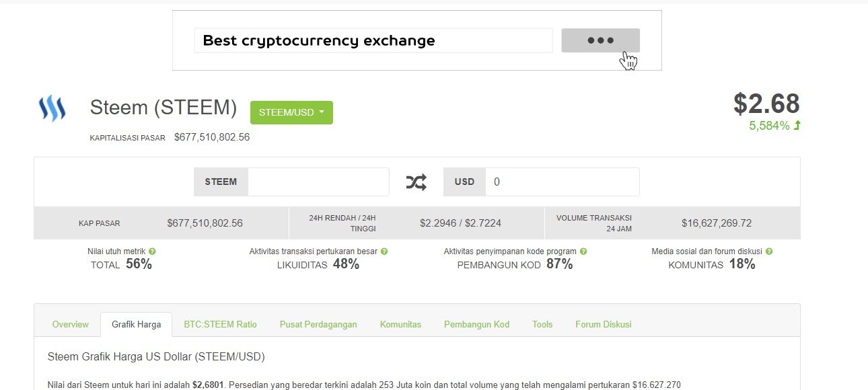
Task: Open the Komunitas tab
Action: (400, 324)
